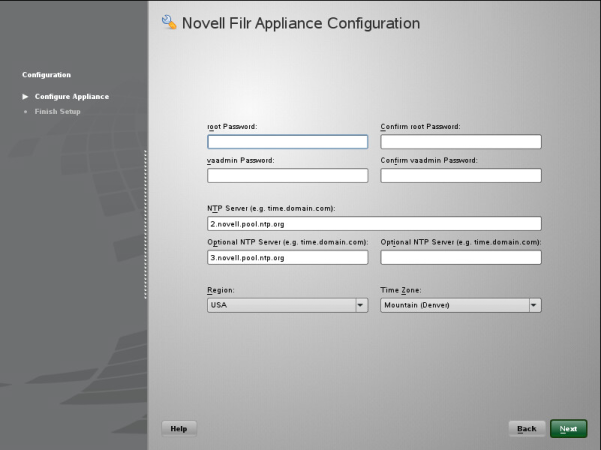Click the root Password label

click(232, 126)
